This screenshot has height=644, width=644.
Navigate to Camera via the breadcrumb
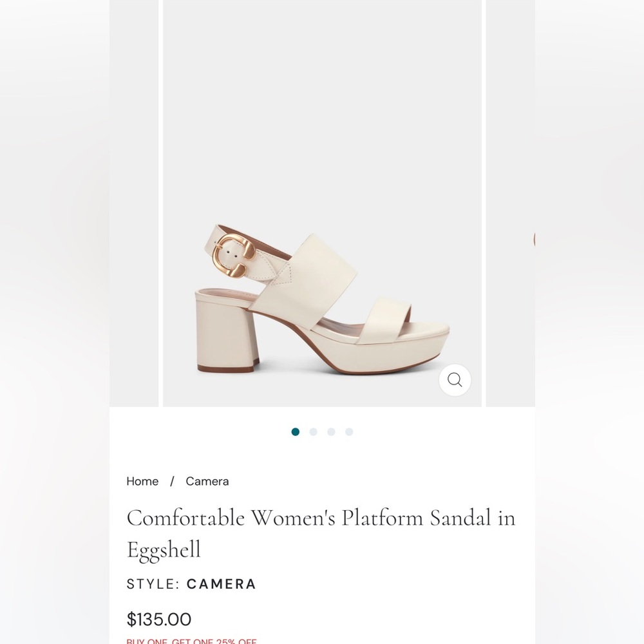click(207, 481)
